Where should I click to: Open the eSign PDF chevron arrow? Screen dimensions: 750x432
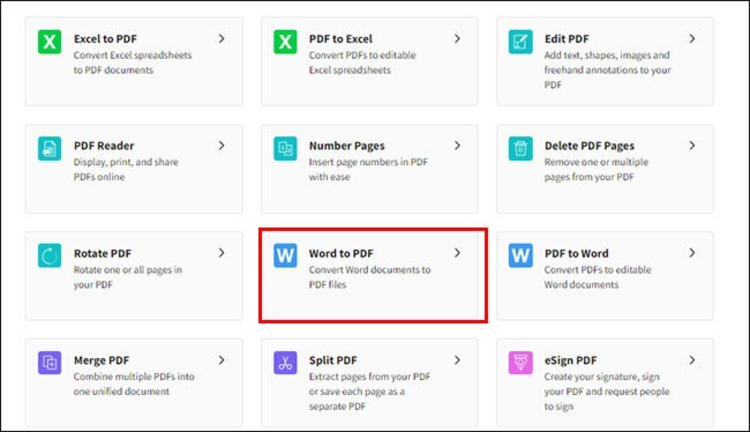coord(692,360)
